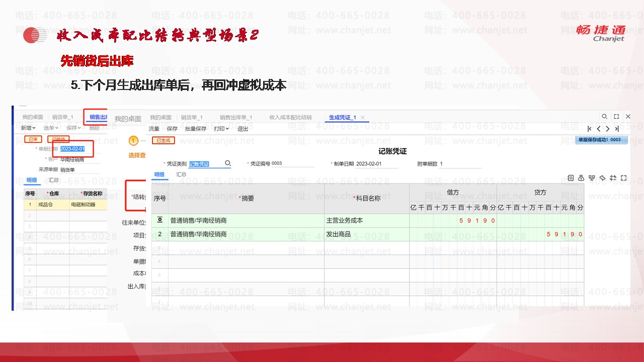Click the 科目名称 column header
The image size is (644, 362).
tap(366, 199)
